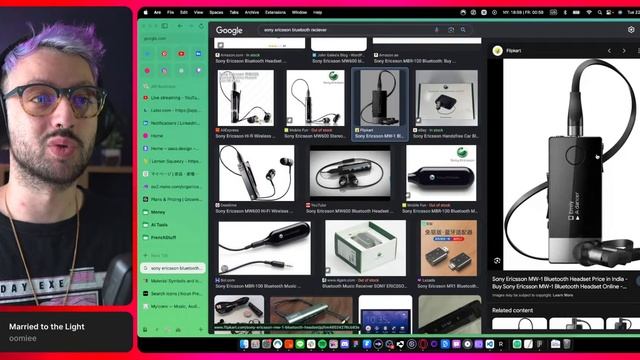Open the Sony Ericsson MW-1 Bluetooth Headset Price title link
This screenshot has height=360, width=640.
click(560, 282)
